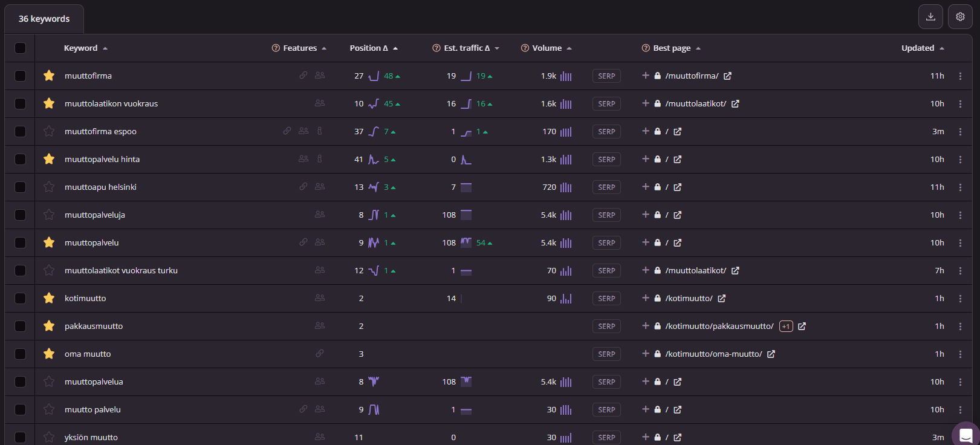Open export download button at top right

(x=930, y=17)
